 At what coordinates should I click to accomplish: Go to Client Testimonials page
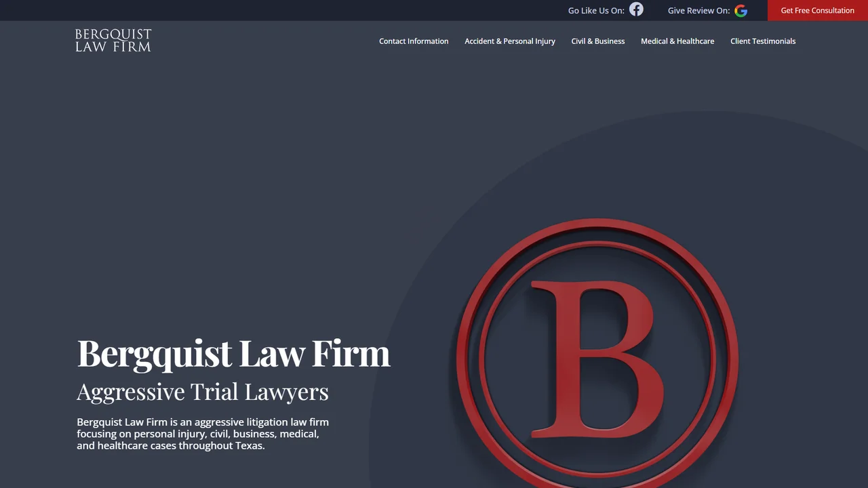coord(763,41)
